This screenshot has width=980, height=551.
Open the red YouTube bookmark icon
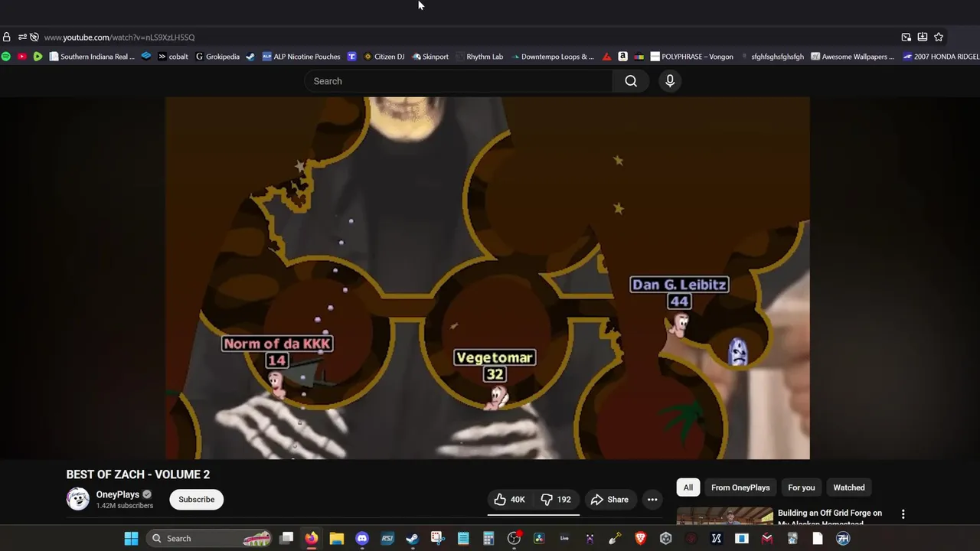pyautogui.click(x=21, y=57)
